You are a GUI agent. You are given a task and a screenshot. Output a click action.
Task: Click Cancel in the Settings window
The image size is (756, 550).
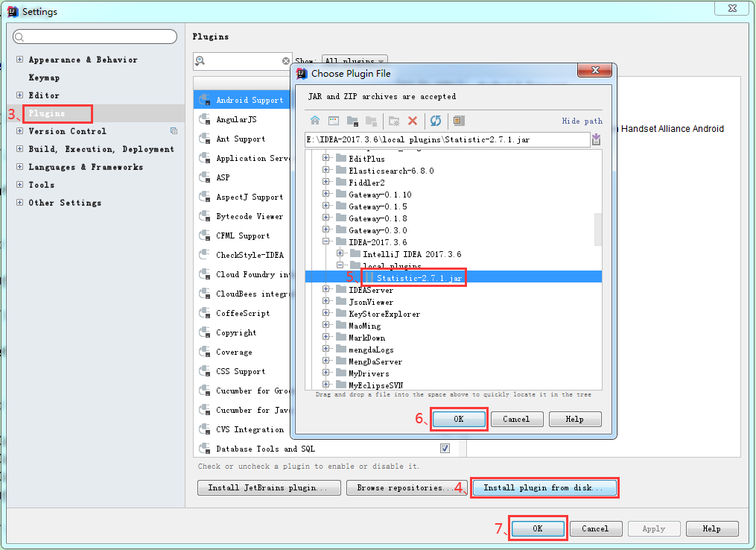[596, 529]
